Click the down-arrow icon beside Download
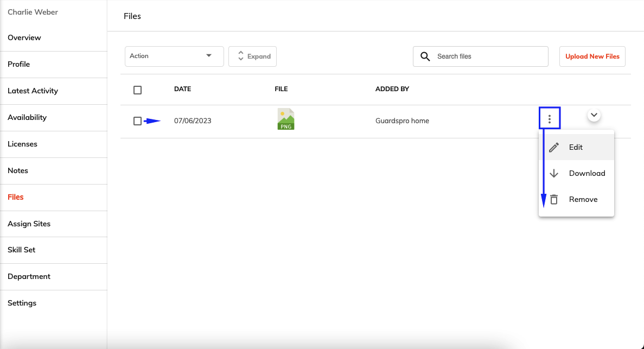This screenshot has height=349, width=644. pos(553,173)
